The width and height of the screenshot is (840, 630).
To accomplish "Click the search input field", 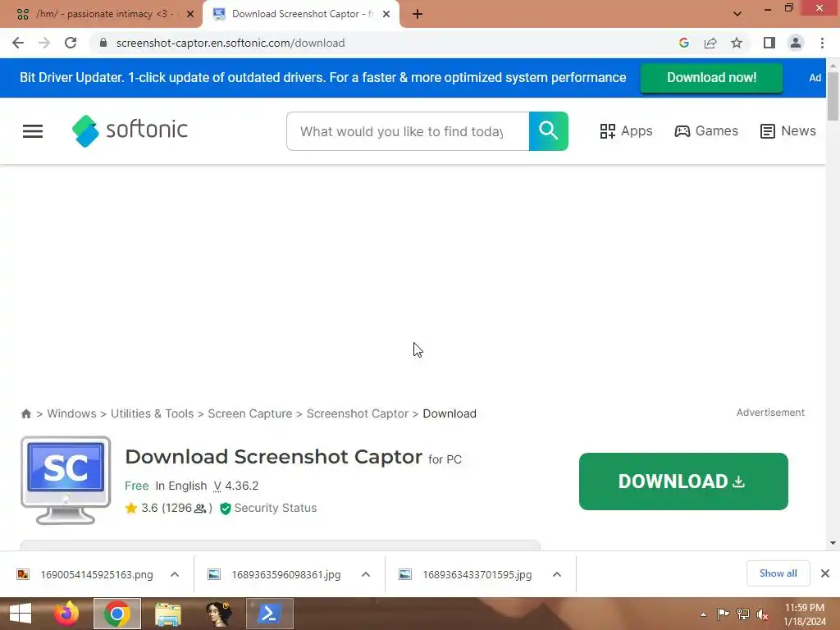I will tap(408, 131).
